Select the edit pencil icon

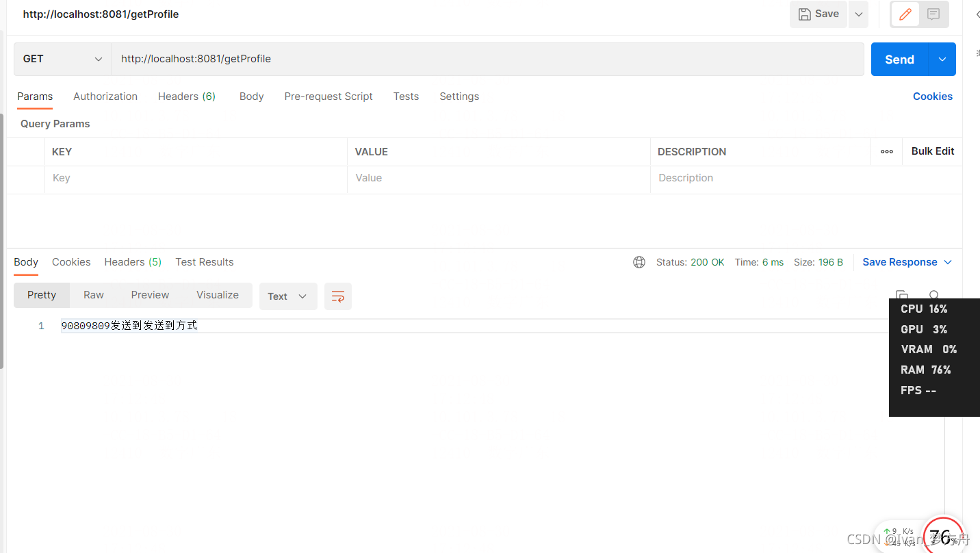[905, 14]
